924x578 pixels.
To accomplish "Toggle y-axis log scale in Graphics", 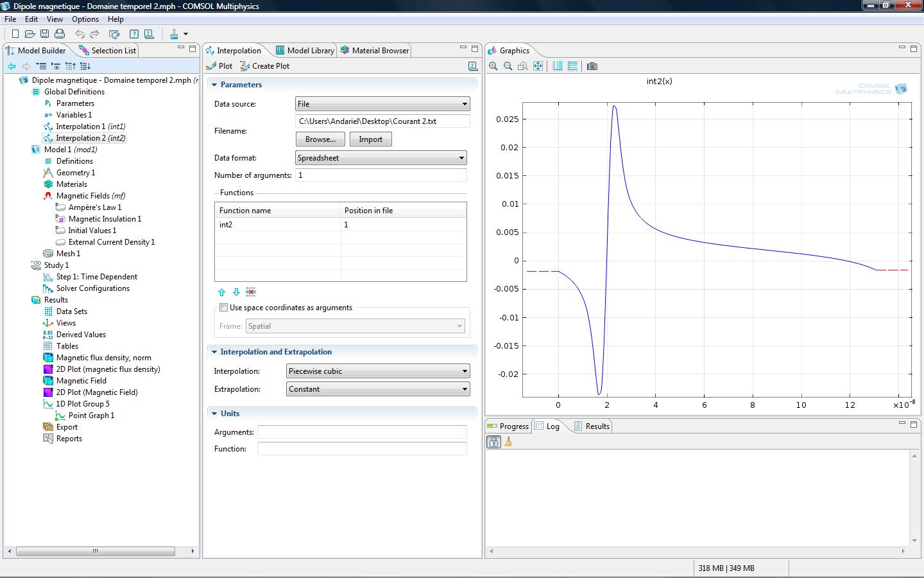I will (x=572, y=66).
